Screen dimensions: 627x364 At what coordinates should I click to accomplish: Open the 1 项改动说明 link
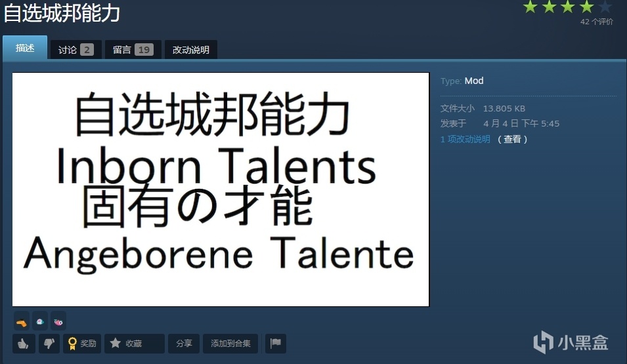(x=465, y=139)
